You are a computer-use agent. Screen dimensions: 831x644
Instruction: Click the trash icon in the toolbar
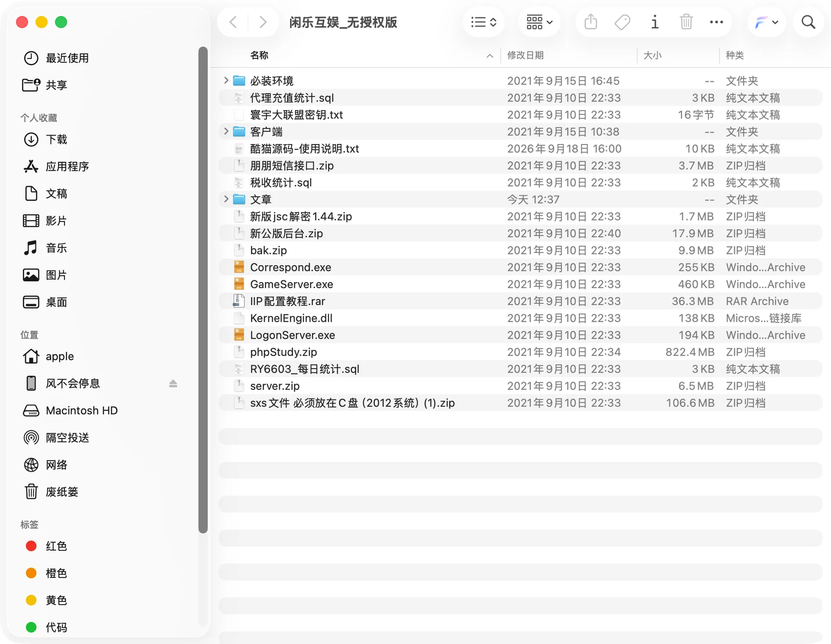coord(686,22)
